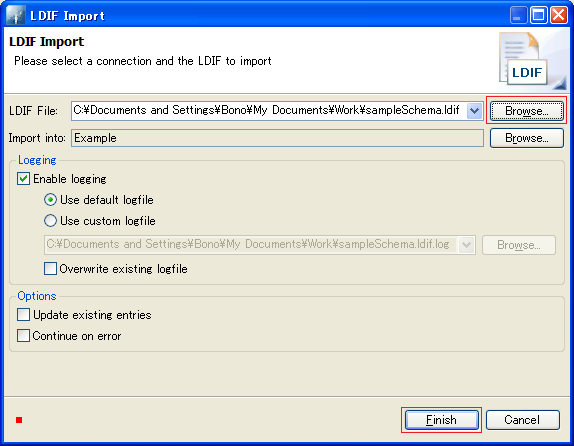Click the Import into Example field
The height and width of the screenshot is (446, 574).
tap(277, 138)
